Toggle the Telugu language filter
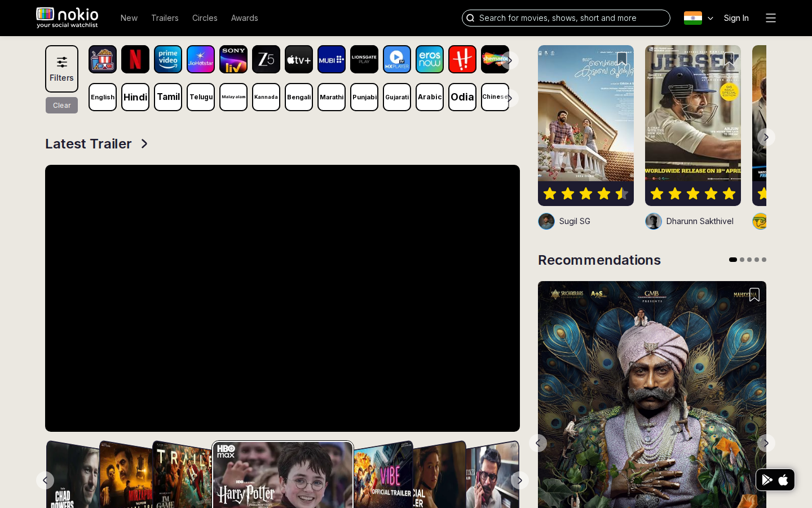The width and height of the screenshot is (812, 508). pos(201,97)
